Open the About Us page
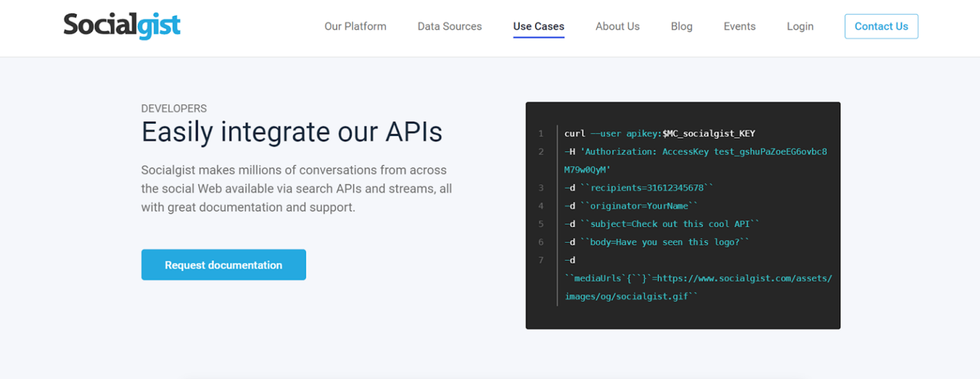 pyautogui.click(x=617, y=26)
